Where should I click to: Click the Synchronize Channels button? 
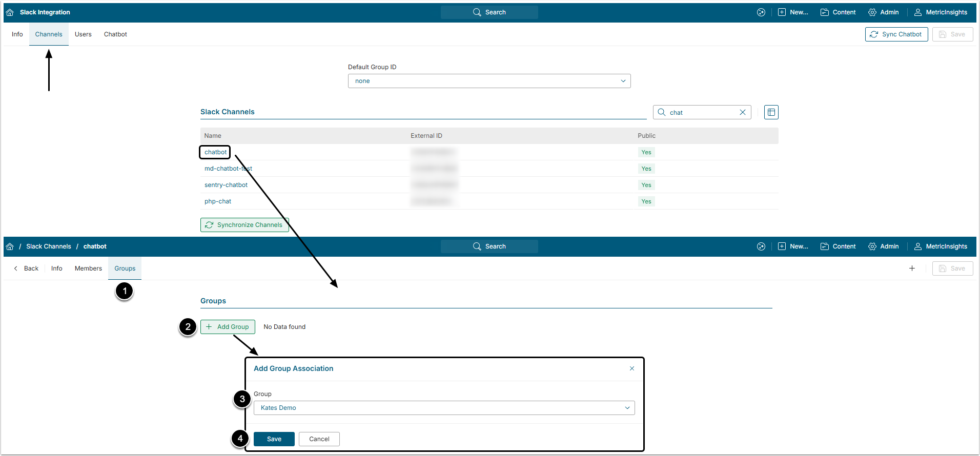coord(244,225)
